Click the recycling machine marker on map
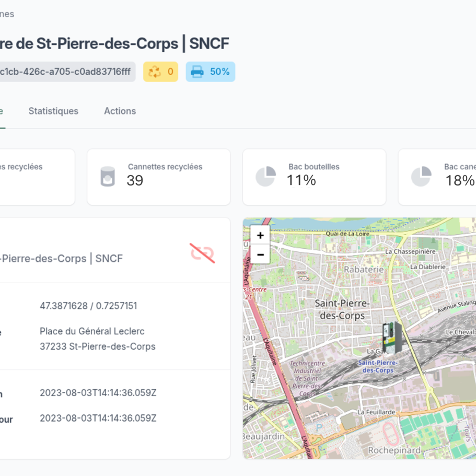The height and width of the screenshot is (476, 476). (392, 337)
